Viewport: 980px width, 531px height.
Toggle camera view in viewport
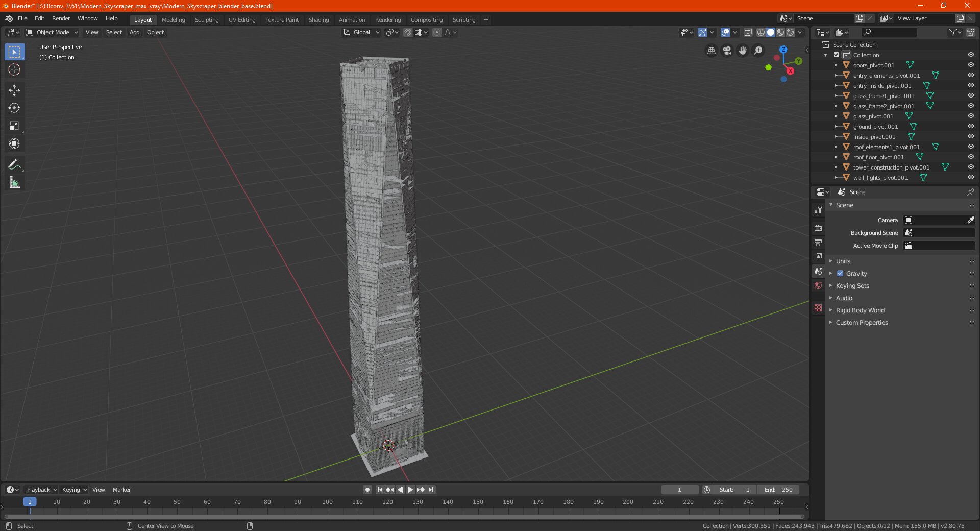[x=727, y=51]
